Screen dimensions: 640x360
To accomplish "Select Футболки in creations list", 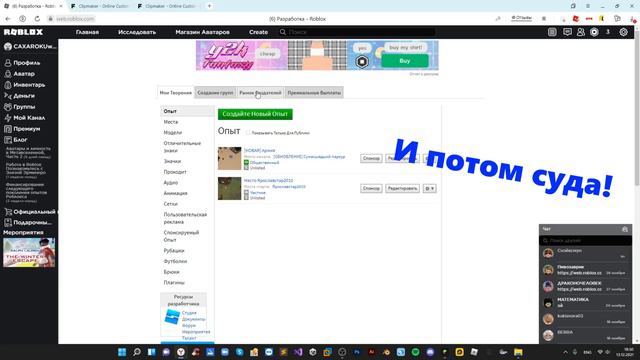I will point(175,261).
